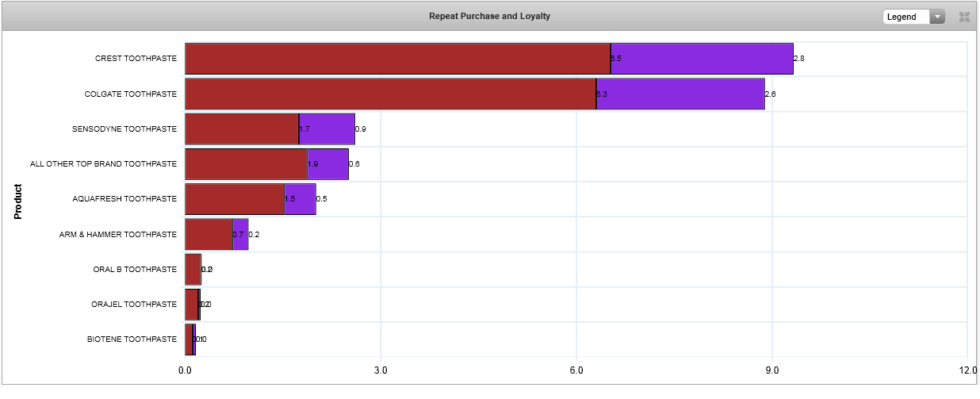This screenshot has height=399, width=980.
Task: Click the AQUAFRESH TOOTHPASTE axis label
Action: [x=124, y=199]
